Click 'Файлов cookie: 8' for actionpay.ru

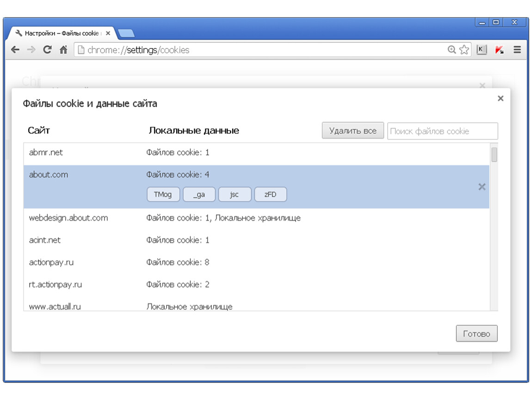pos(178,262)
